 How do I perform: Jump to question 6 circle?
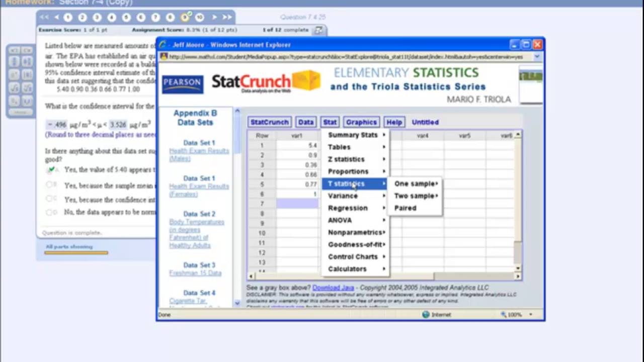[x=141, y=17]
